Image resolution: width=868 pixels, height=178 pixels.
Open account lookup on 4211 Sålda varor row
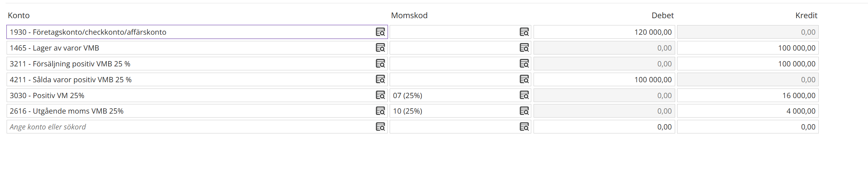[380, 79]
